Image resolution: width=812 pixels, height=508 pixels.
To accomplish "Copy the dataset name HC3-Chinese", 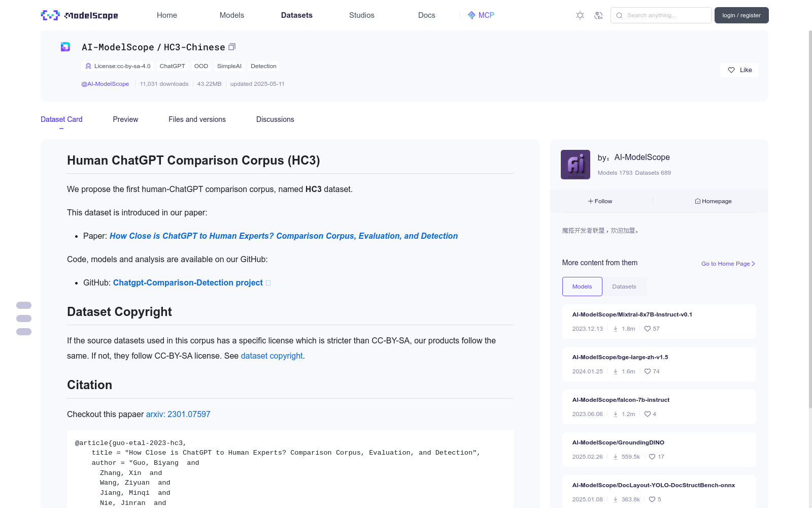I will [x=232, y=47].
